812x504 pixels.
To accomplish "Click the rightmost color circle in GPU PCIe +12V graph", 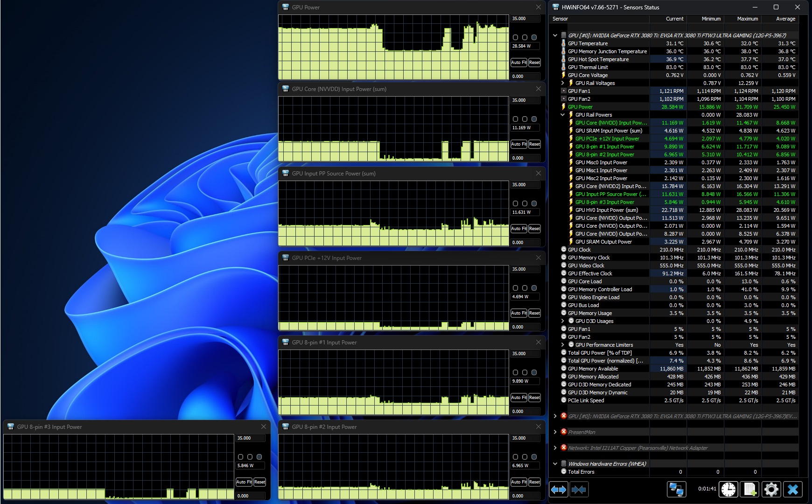I will (534, 288).
